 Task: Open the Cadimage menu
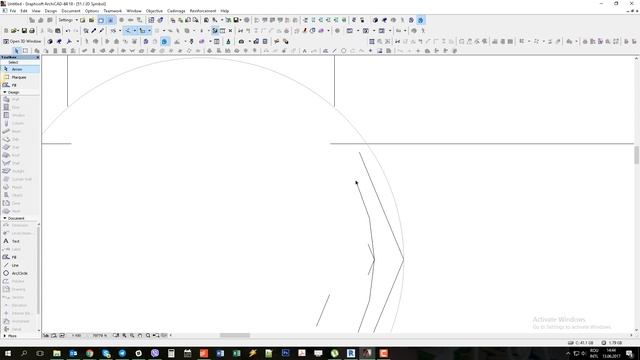pyautogui.click(x=176, y=11)
